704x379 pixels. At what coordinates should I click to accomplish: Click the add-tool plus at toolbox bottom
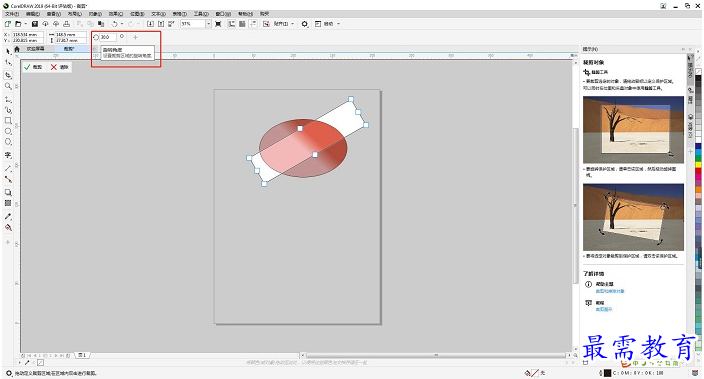8,242
